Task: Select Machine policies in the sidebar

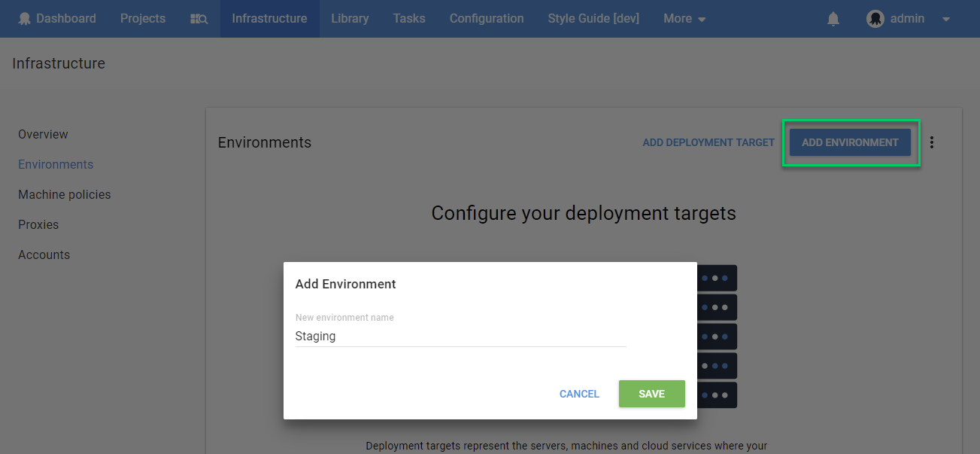Action: pos(65,194)
